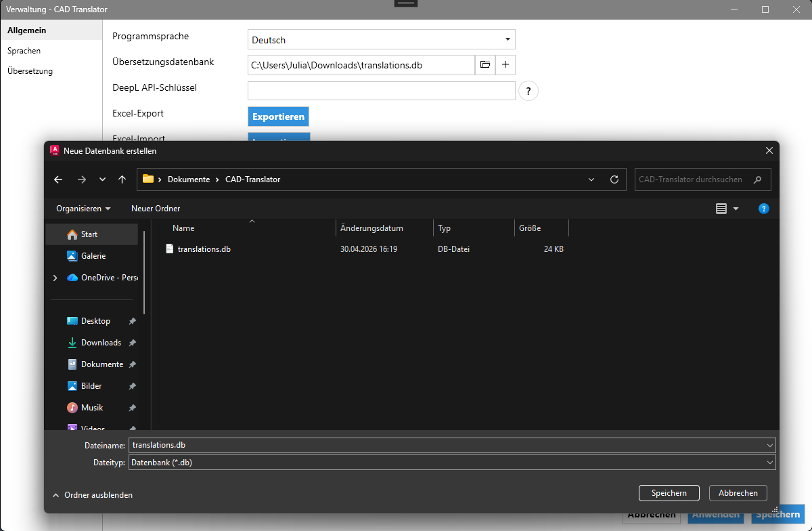The height and width of the screenshot is (531, 812).
Task: Click into the Dateiname input field
Action: (x=447, y=445)
